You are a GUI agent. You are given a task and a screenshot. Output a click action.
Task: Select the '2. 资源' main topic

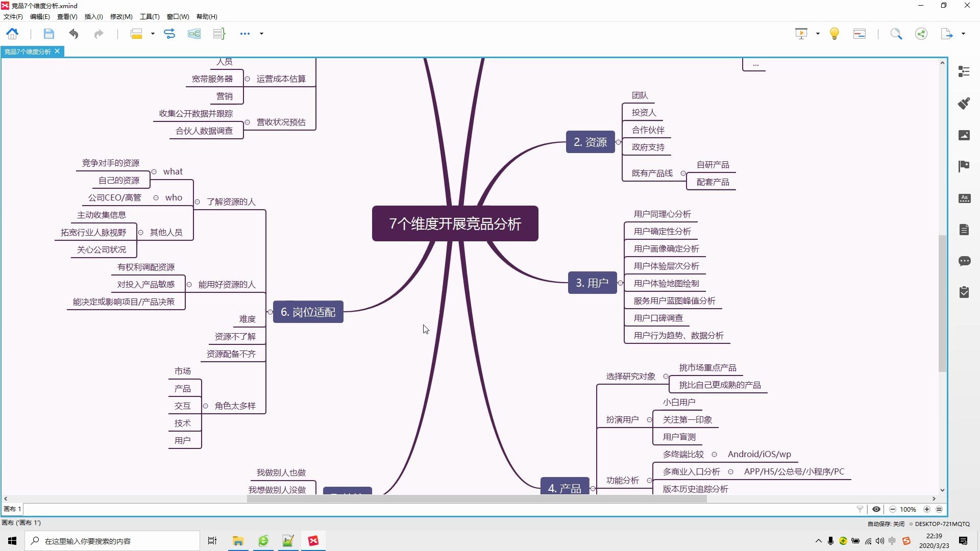point(590,142)
